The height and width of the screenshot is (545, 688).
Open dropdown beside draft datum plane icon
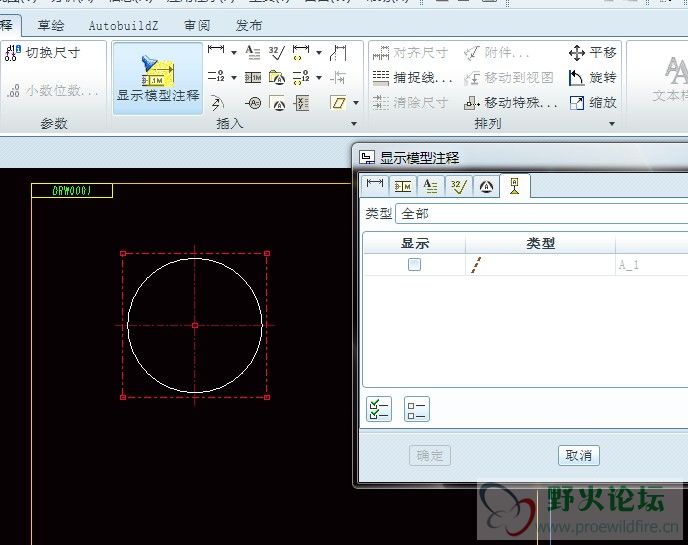coord(356,103)
